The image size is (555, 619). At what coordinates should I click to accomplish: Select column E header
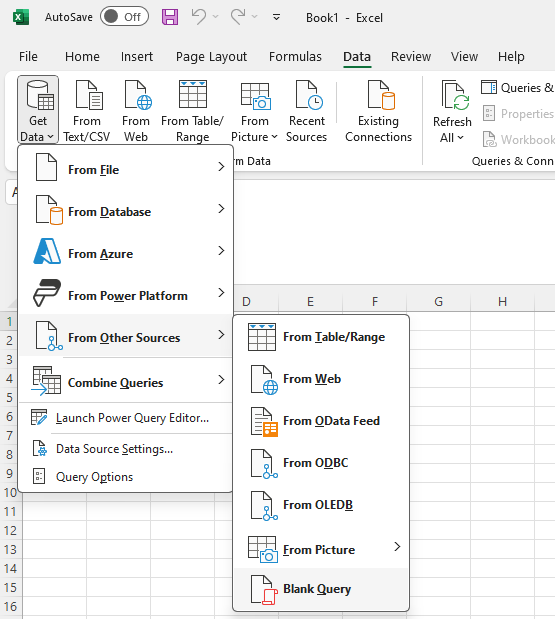[x=310, y=302]
